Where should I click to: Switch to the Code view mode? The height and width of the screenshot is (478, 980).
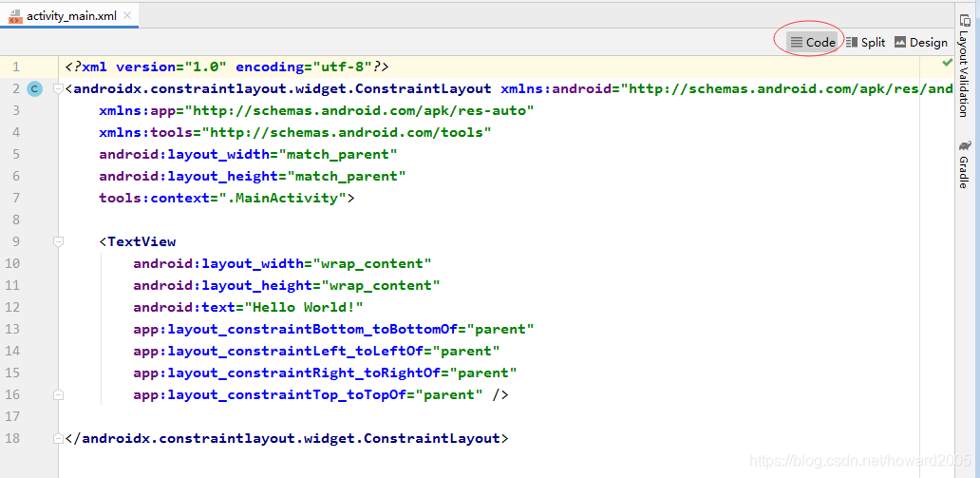(x=812, y=42)
